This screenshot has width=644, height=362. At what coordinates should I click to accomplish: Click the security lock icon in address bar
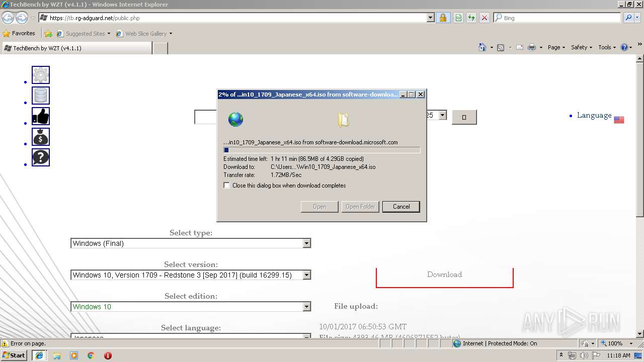point(443,18)
